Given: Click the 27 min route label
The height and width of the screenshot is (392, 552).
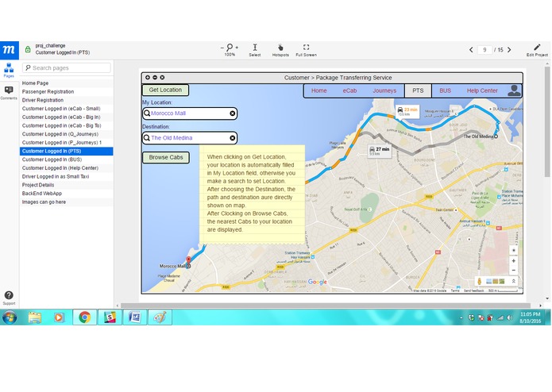Looking at the screenshot, I should click(380, 151).
